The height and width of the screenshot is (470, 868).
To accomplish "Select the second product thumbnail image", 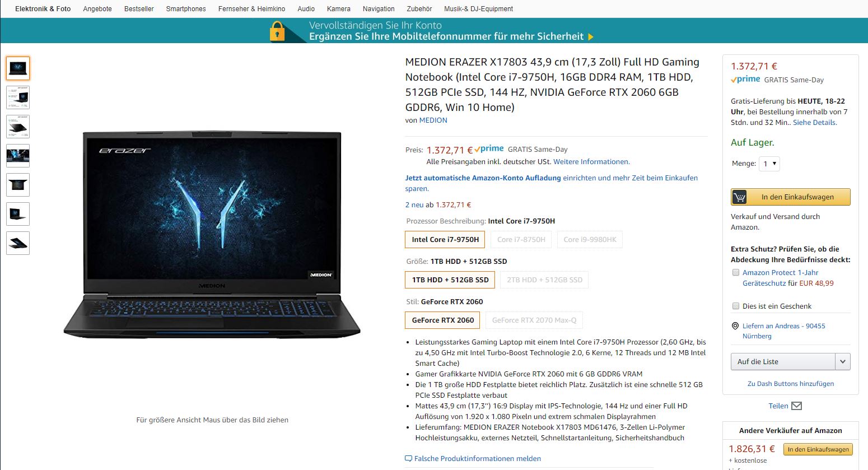I will (18, 97).
